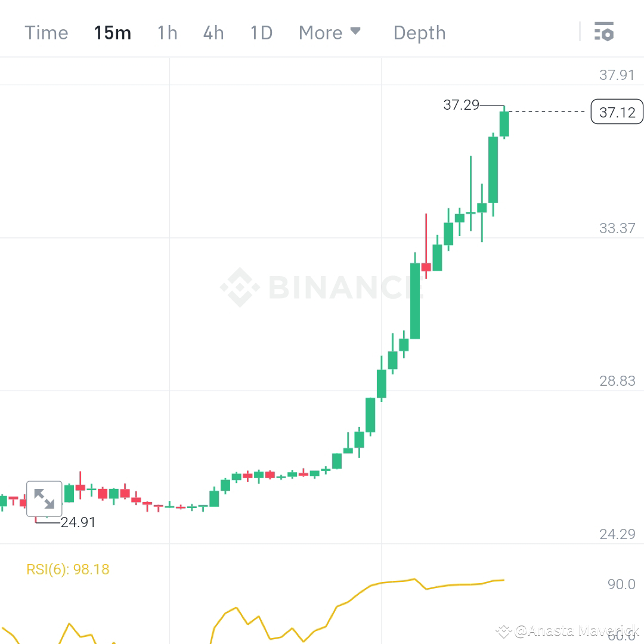Open the More dropdown
The width and height of the screenshot is (644, 644).
coord(320,33)
